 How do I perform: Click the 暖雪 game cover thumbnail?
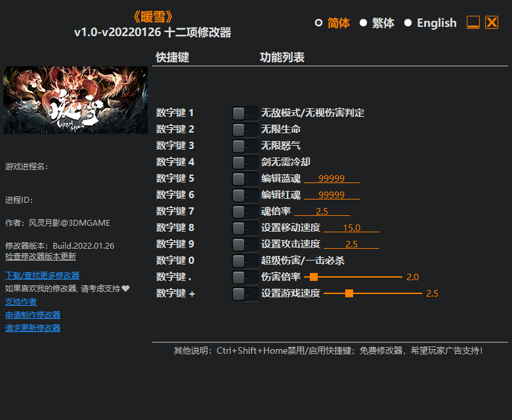pos(75,100)
